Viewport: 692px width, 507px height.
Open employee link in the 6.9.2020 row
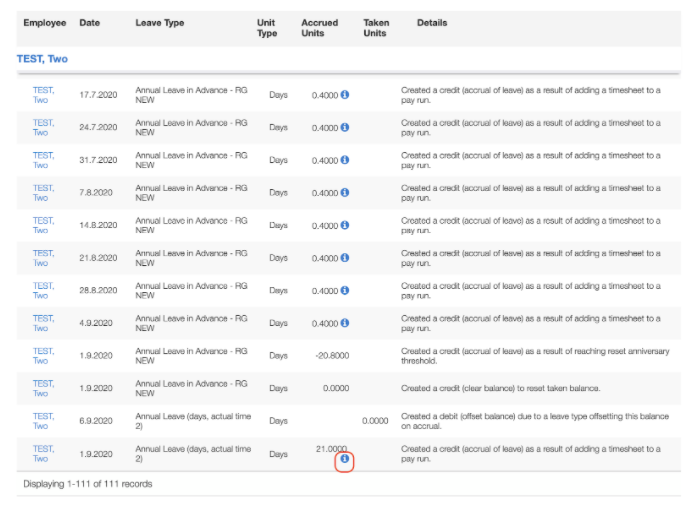[x=43, y=421]
